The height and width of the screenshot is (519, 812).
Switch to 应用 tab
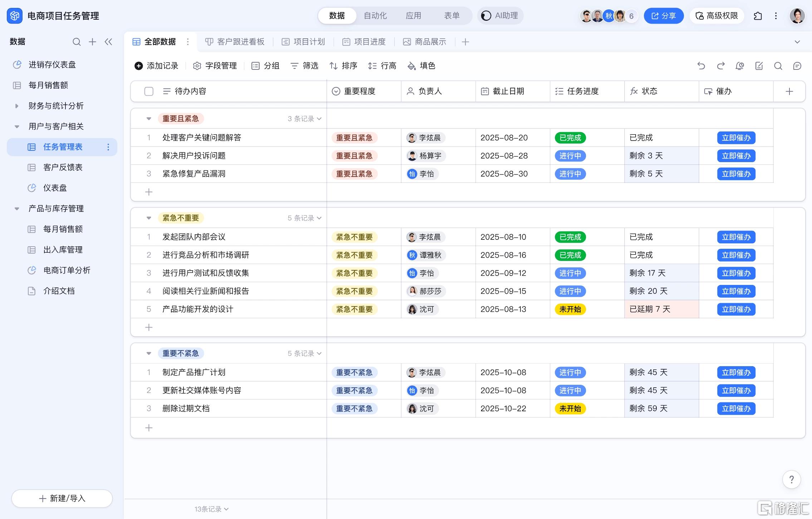[414, 16]
